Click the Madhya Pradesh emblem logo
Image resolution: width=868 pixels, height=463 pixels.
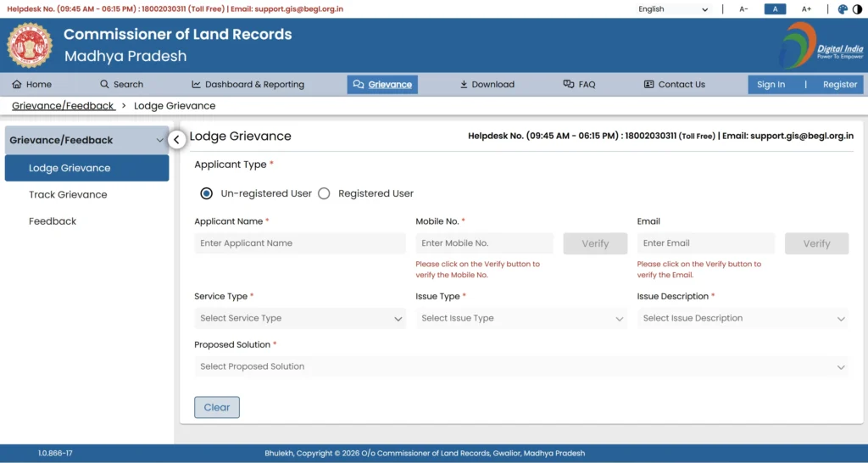(30, 45)
